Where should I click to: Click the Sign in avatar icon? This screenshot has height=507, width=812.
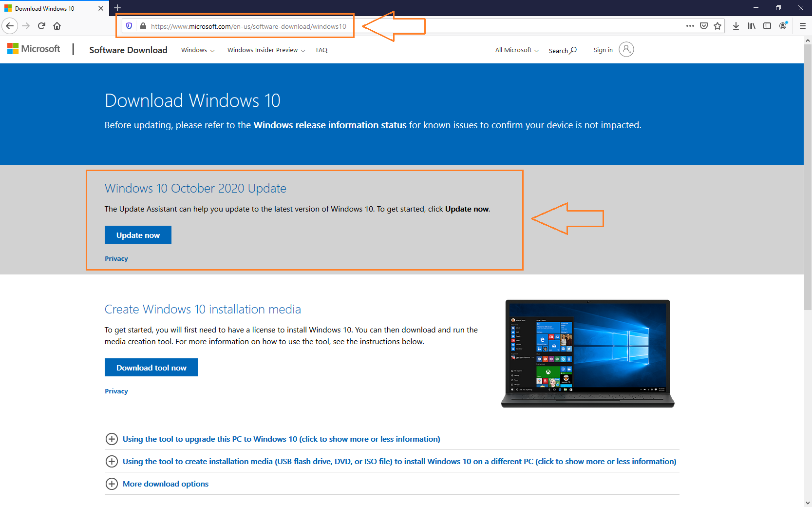[x=626, y=49]
